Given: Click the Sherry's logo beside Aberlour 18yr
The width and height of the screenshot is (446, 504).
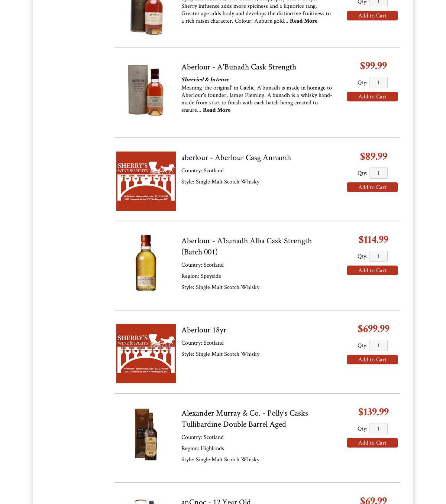Looking at the screenshot, I should (x=146, y=354).
